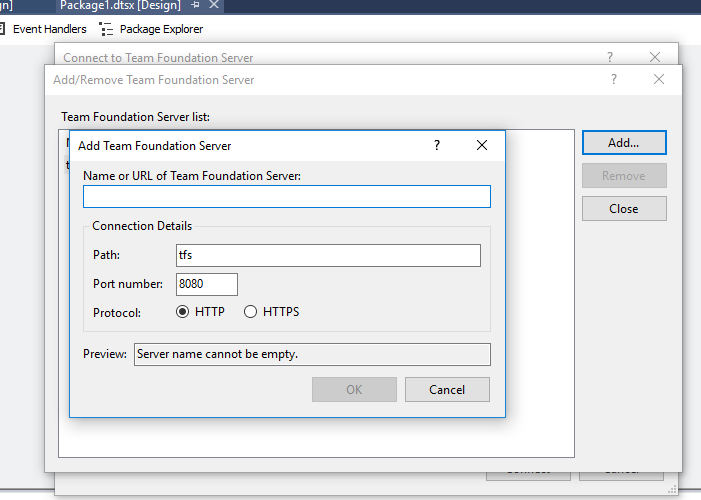Click the Path field containing tfs
Viewport: 701px width, 500px height.
[x=328, y=255]
